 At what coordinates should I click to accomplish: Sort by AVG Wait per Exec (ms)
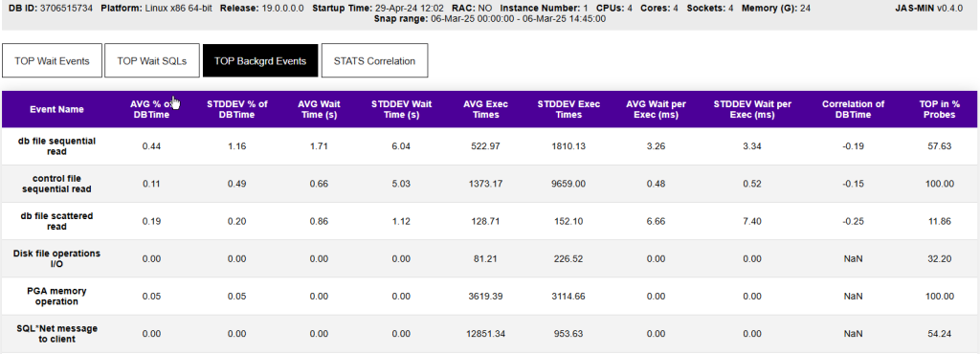click(x=656, y=109)
